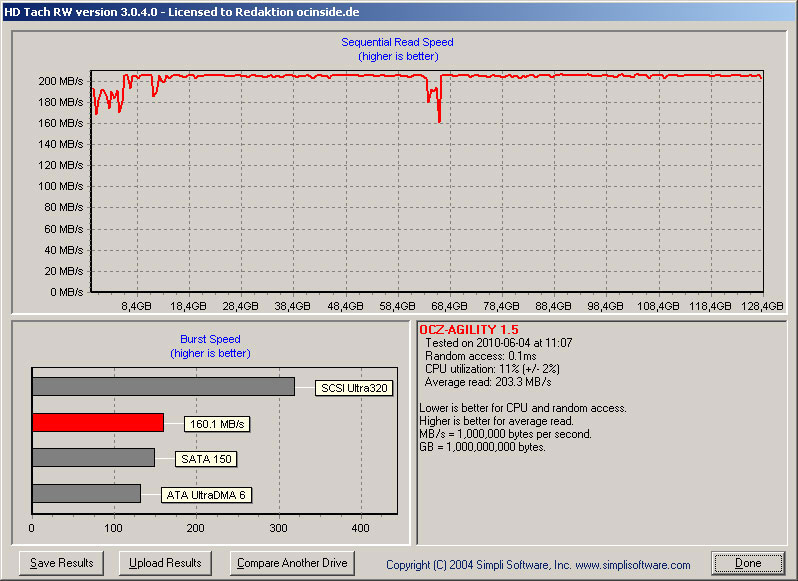Viewport: 798px width, 581px height.
Task: Click the 128,4GB axis label
Action: 762,306
